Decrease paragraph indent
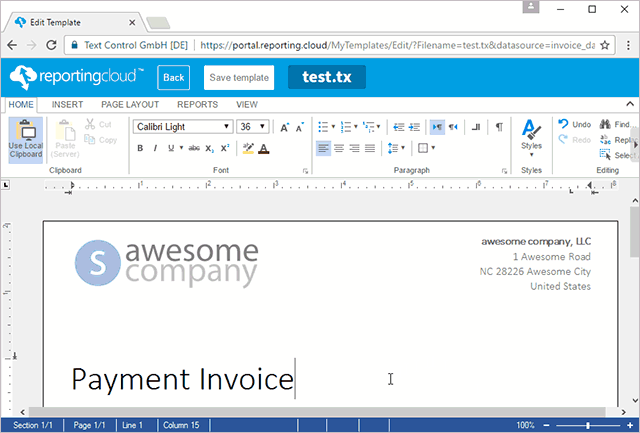 tap(399, 127)
